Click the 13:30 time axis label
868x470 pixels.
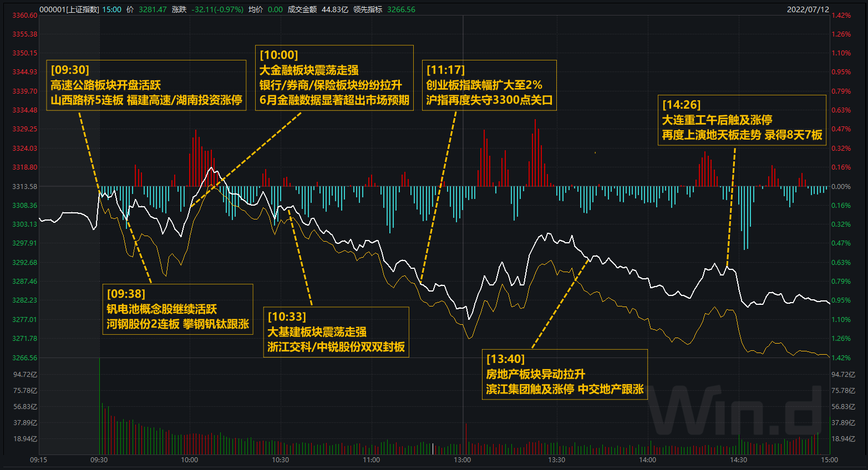click(x=556, y=460)
